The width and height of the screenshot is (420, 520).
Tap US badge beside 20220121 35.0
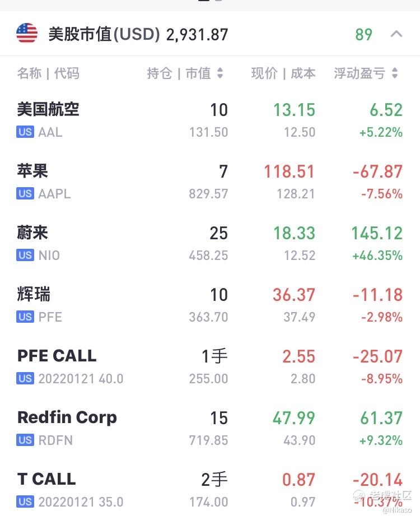tap(25, 502)
